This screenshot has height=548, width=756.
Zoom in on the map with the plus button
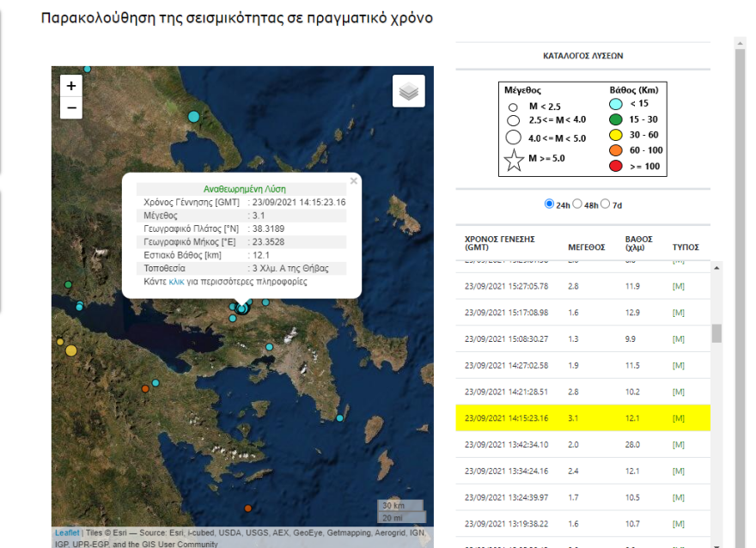[71, 85]
